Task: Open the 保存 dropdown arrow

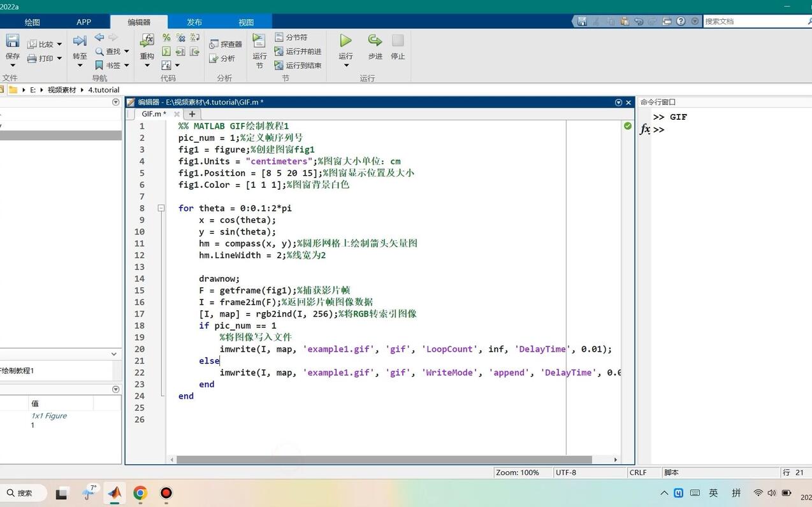Action: click(x=12, y=66)
